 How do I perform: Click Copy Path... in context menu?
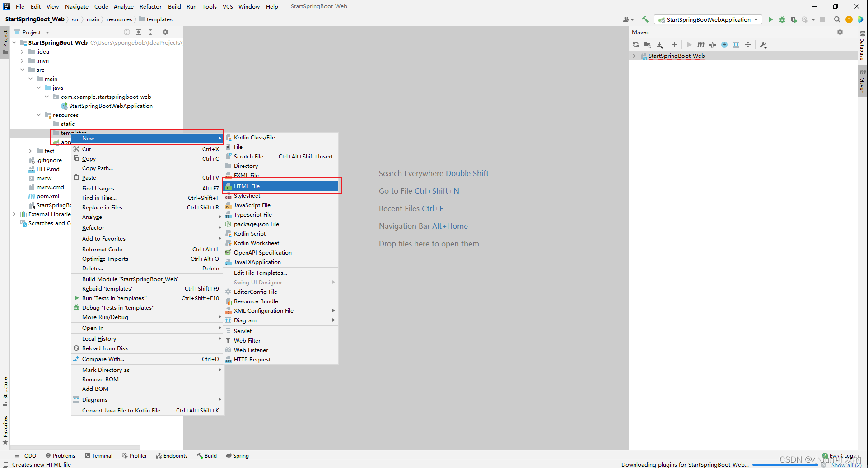[147, 168]
